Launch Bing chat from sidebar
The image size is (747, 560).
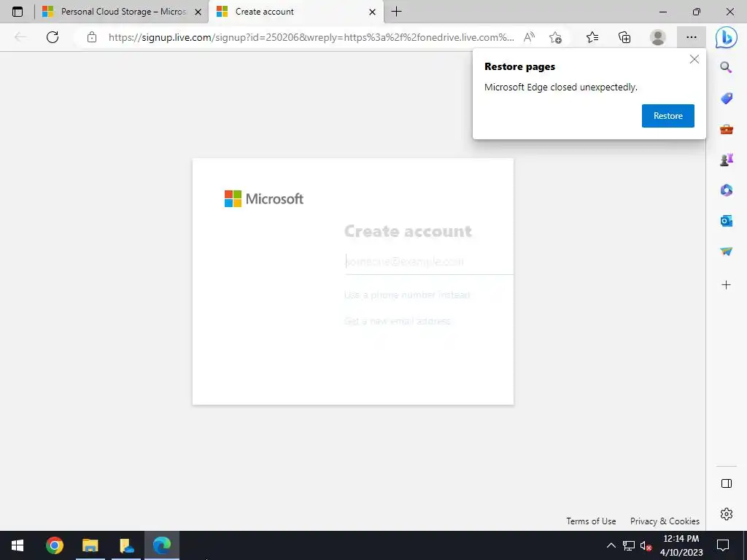tap(726, 38)
